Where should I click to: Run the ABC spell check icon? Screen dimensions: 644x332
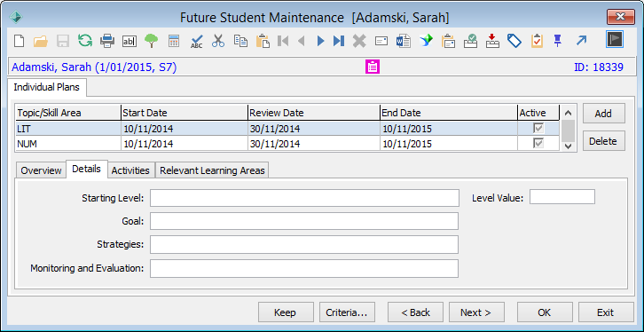[196, 41]
